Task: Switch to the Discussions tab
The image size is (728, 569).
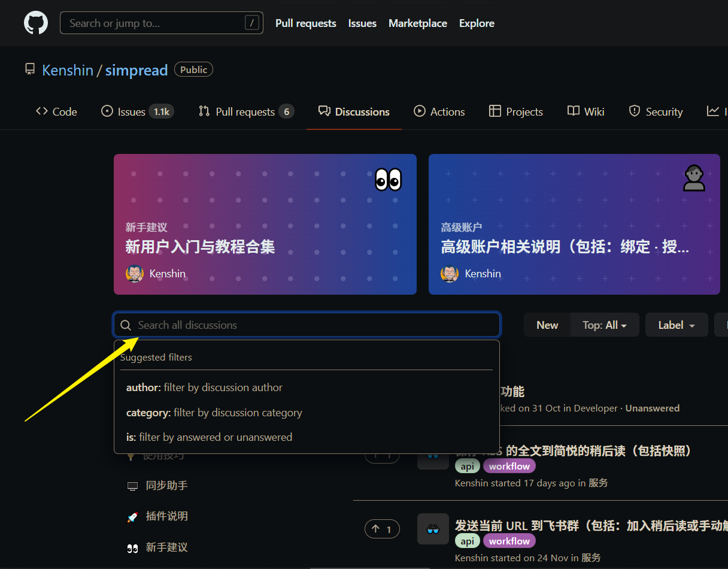Action: (x=354, y=111)
